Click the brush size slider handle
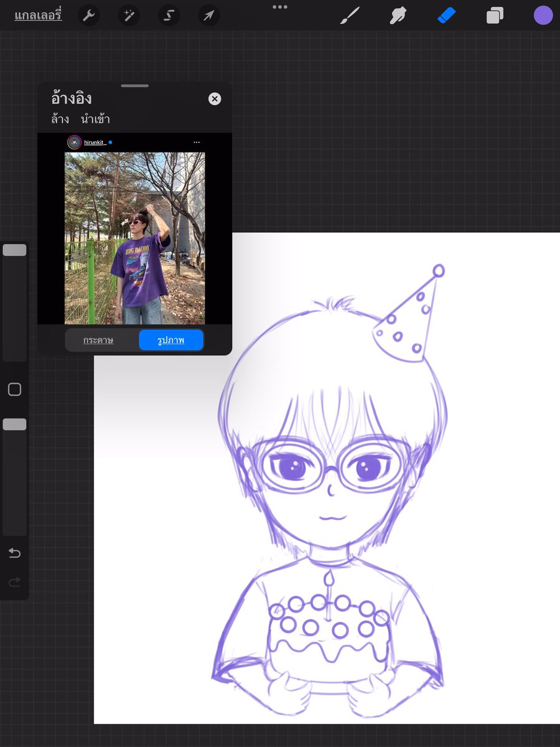The width and height of the screenshot is (560, 747). [x=14, y=250]
